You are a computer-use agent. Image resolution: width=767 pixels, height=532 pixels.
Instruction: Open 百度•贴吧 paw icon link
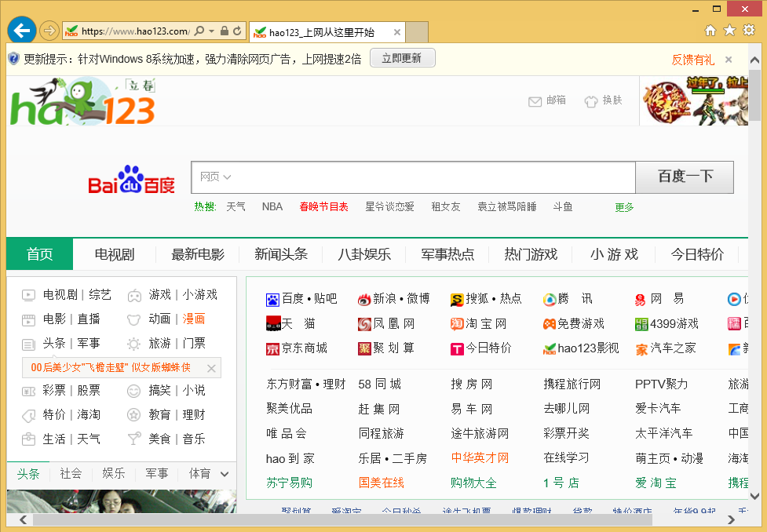click(301, 299)
